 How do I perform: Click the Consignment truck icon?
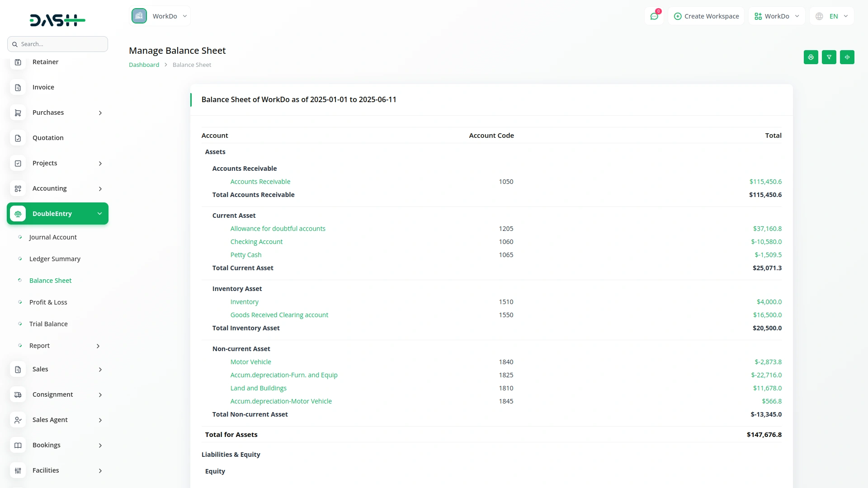pos(18,395)
